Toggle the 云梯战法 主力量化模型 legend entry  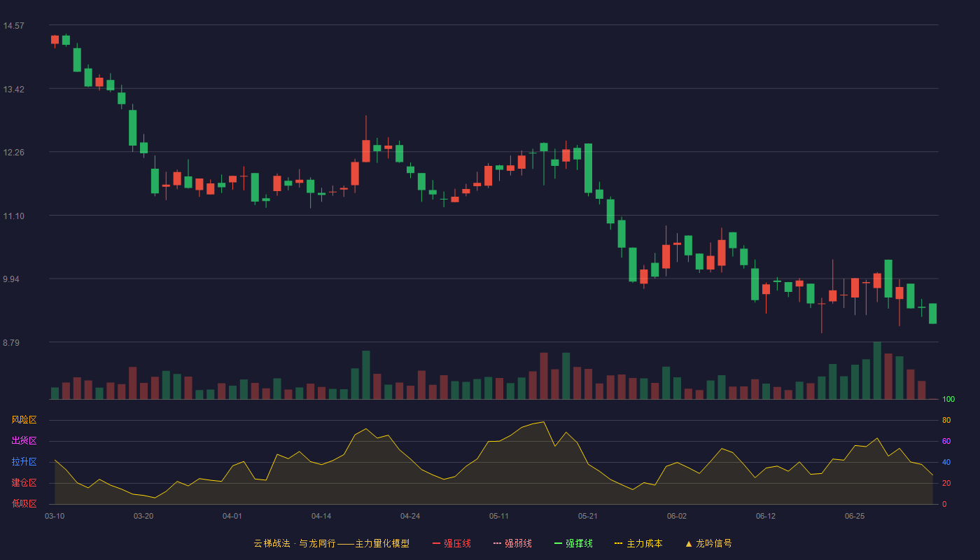coord(332,543)
